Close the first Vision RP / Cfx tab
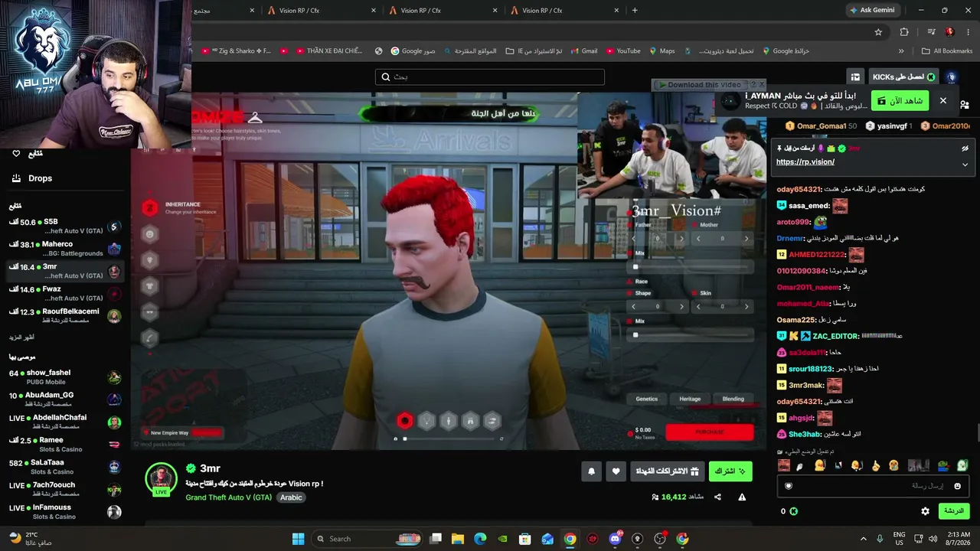Screen dimensions: 980x551 pyautogui.click(x=374, y=10)
